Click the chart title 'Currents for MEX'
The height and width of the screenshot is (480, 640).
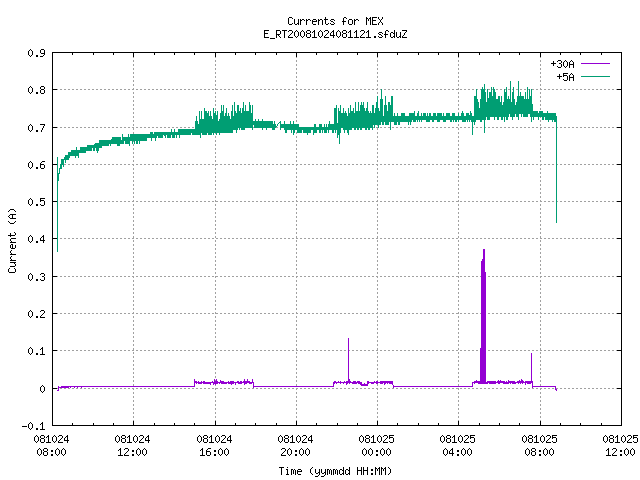335,21
